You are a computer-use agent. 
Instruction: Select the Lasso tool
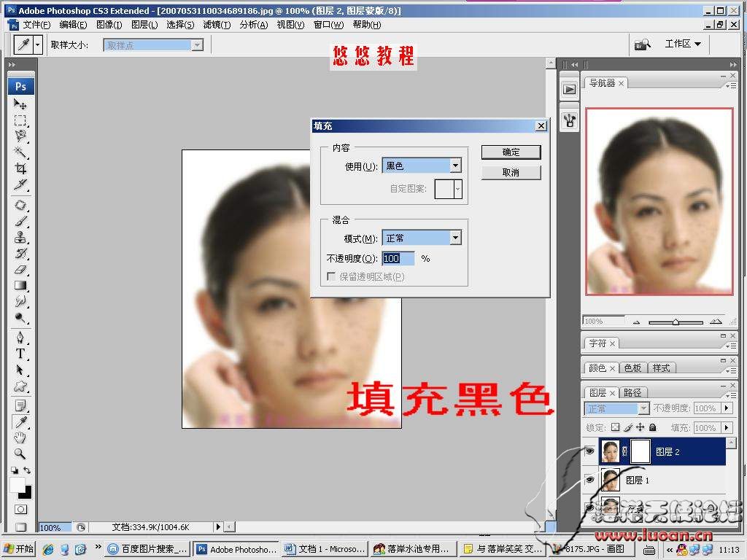tap(20, 136)
